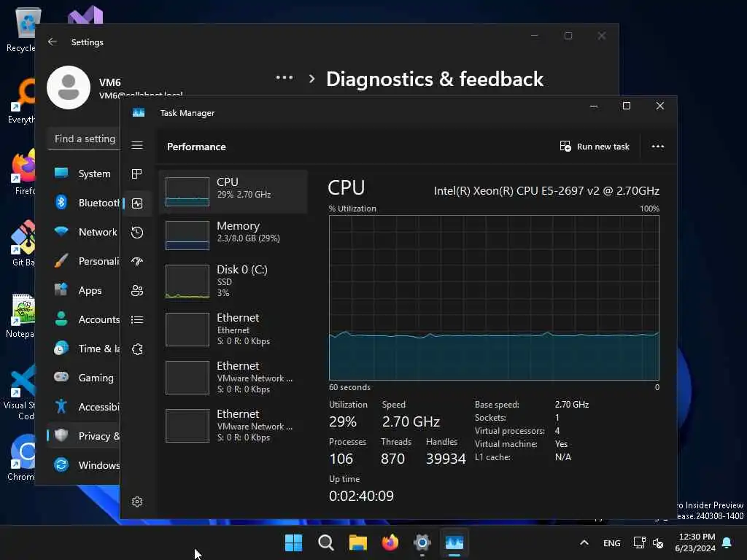
Task: Open the Users page in Task Manager
Action: [137, 290]
